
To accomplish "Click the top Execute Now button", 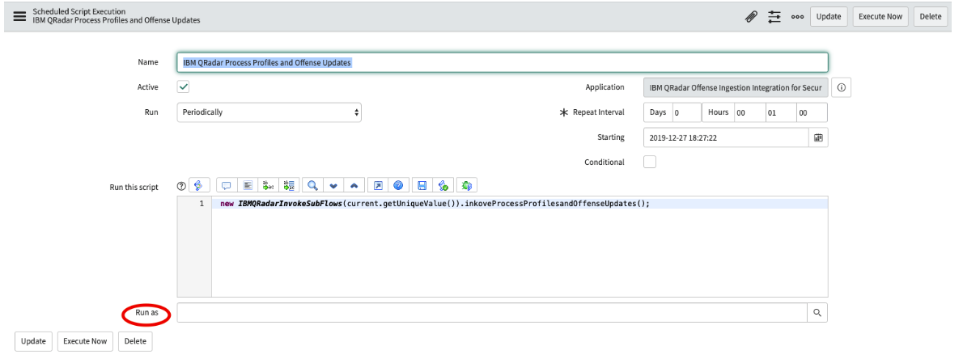I will [x=880, y=16].
